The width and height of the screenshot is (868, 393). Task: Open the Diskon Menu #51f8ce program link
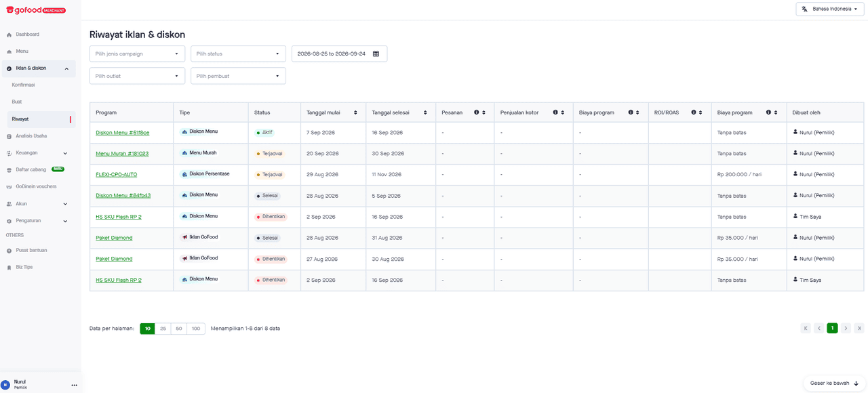tap(123, 133)
